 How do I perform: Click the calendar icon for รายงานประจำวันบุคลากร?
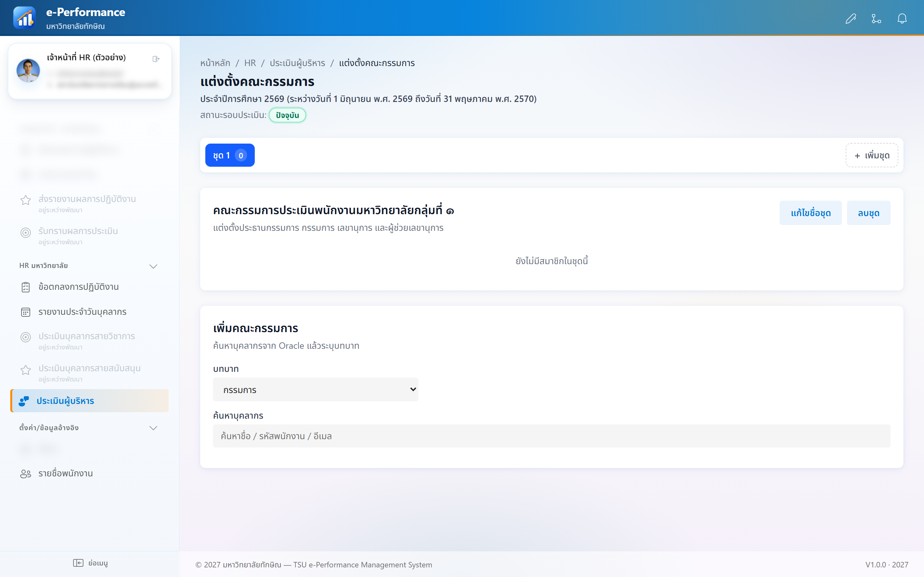coord(26,312)
